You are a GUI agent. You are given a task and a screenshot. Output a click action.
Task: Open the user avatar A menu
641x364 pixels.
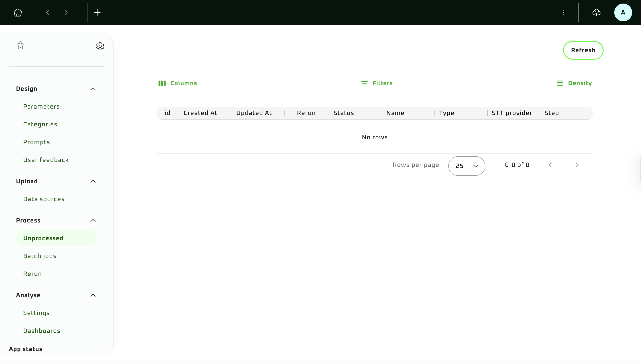pyautogui.click(x=623, y=12)
